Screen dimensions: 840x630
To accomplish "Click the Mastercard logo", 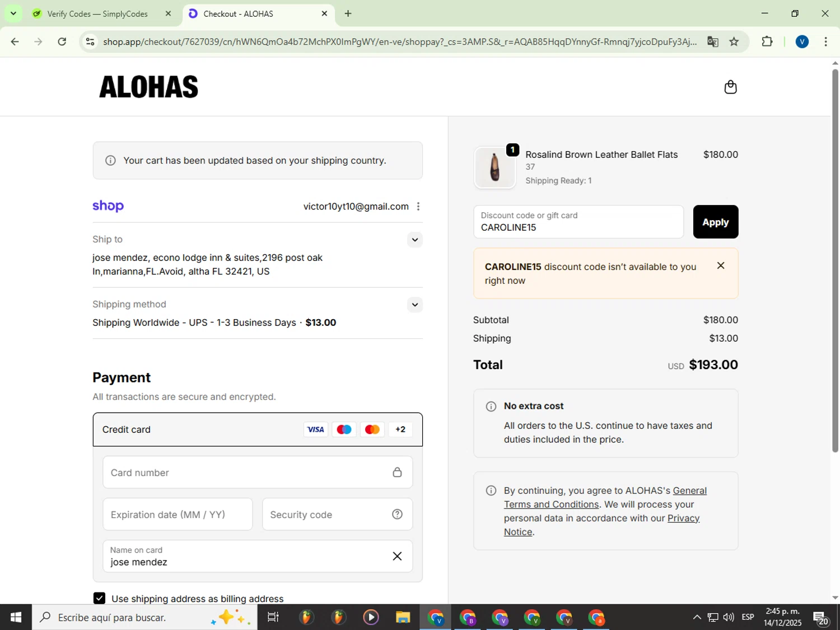I will pos(372,430).
